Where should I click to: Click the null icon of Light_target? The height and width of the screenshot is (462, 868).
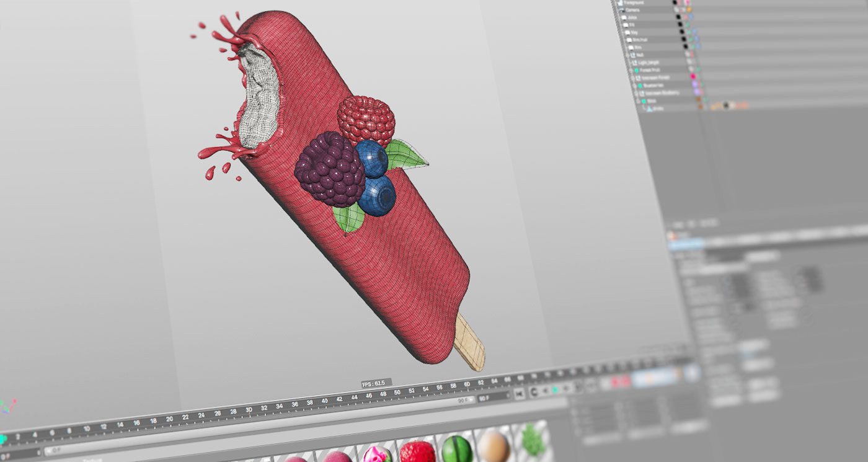pyautogui.click(x=635, y=62)
